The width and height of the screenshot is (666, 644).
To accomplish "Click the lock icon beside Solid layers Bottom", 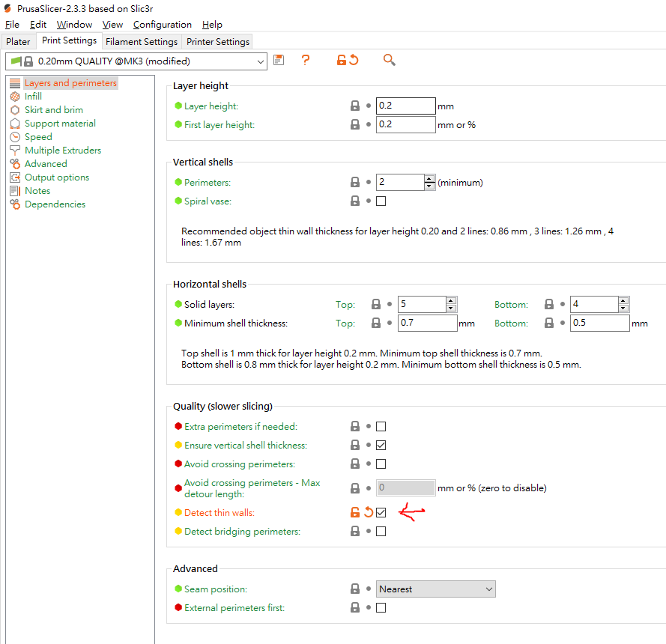I will pos(549,304).
